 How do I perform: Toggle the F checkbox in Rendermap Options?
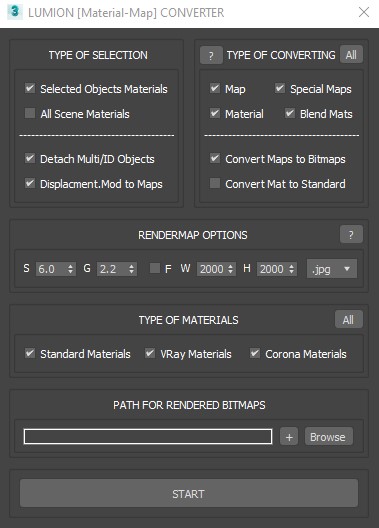(x=155, y=268)
